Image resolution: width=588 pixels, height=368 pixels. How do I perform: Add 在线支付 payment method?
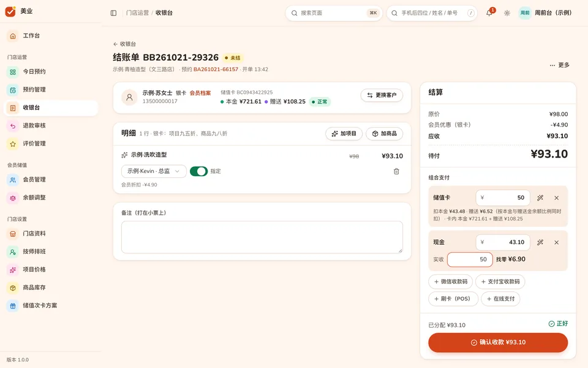coord(500,299)
